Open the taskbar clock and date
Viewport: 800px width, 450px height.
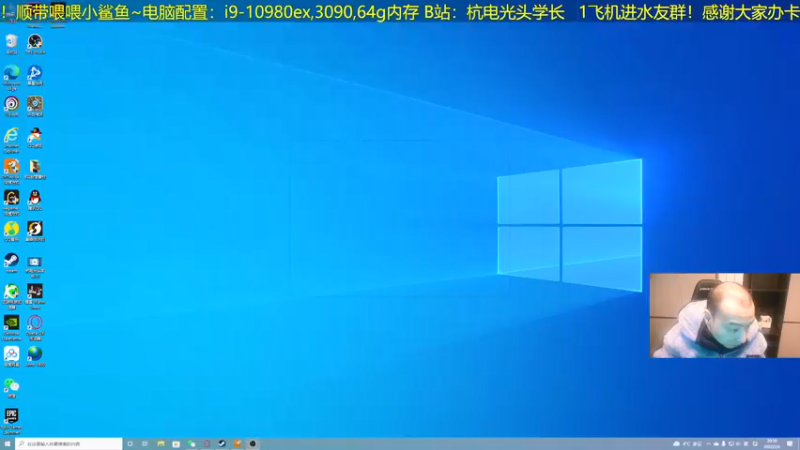(x=772, y=444)
